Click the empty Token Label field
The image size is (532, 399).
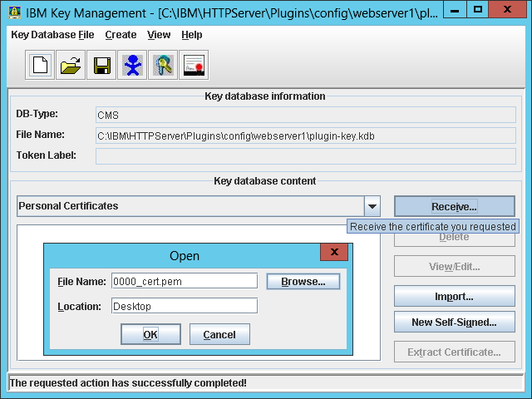306,156
